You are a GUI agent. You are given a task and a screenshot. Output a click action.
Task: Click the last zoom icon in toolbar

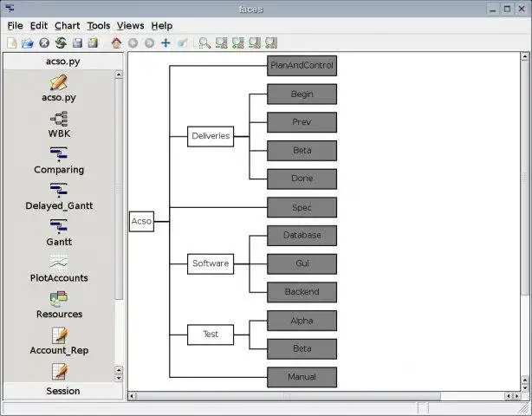271,43
